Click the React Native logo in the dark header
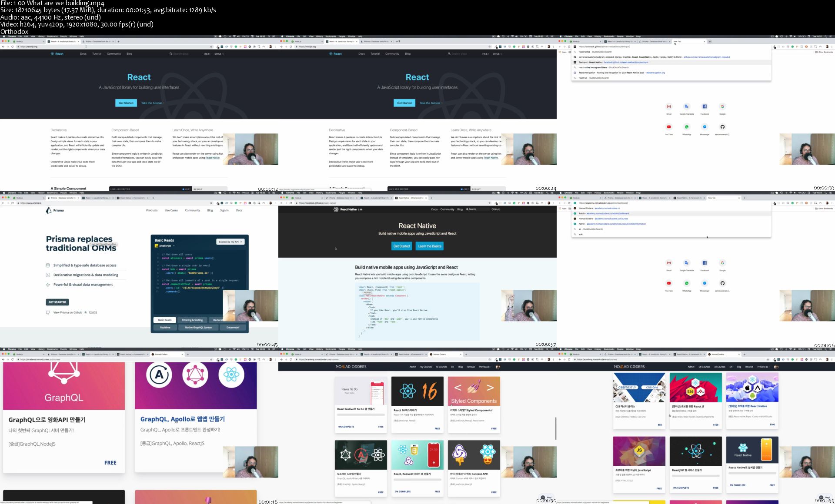The width and height of the screenshot is (835, 504). (x=347, y=209)
